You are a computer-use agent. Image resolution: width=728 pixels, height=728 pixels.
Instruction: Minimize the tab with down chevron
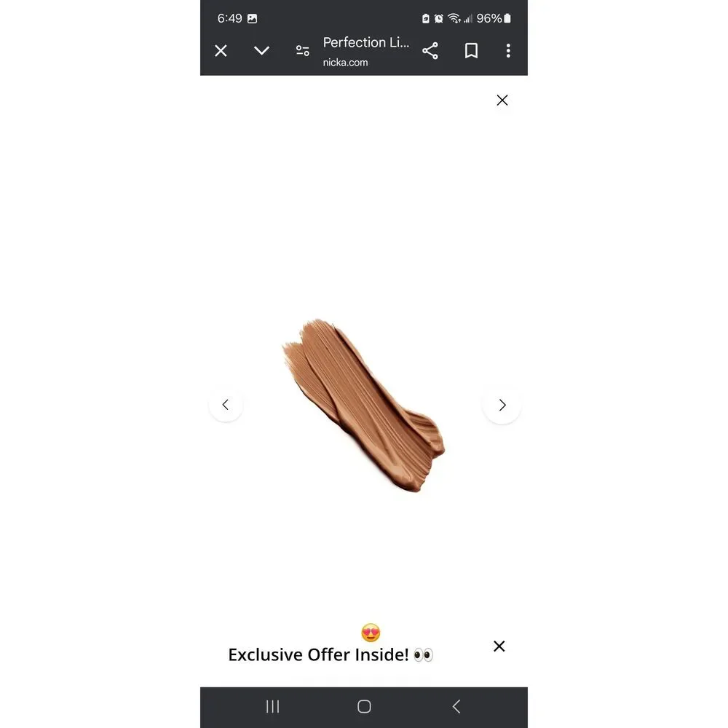tap(262, 50)
